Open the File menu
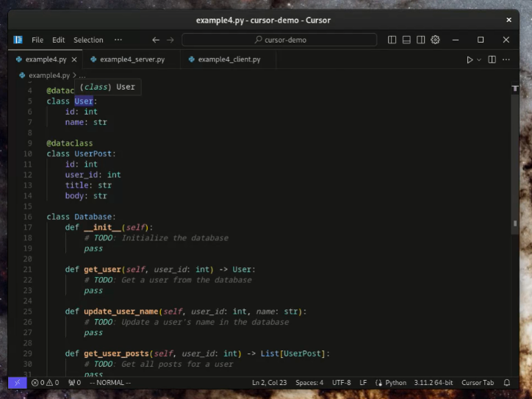This screenshot has height=399, width=532. (37, 40)
